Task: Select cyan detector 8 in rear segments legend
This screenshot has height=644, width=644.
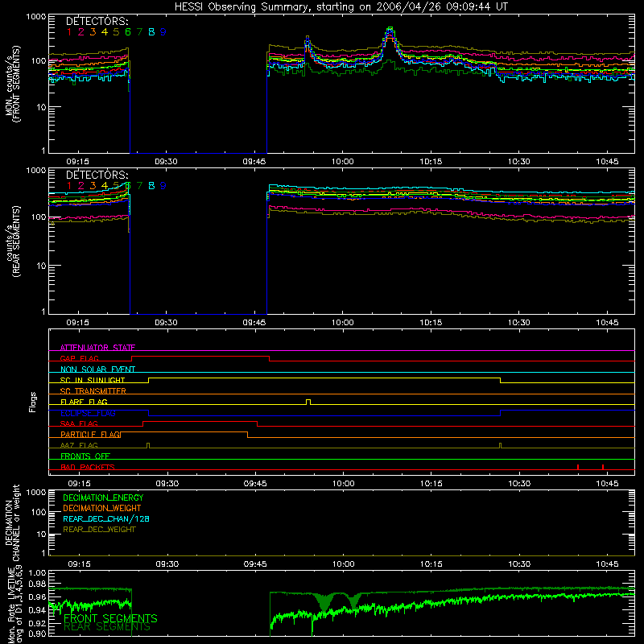Action: tap(151, 186)
